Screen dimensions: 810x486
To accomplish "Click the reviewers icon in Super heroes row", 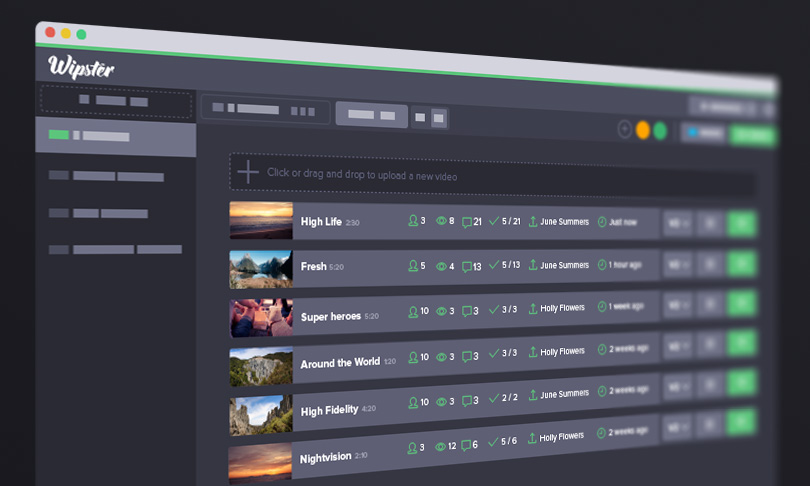I will [x=413, y=312].
